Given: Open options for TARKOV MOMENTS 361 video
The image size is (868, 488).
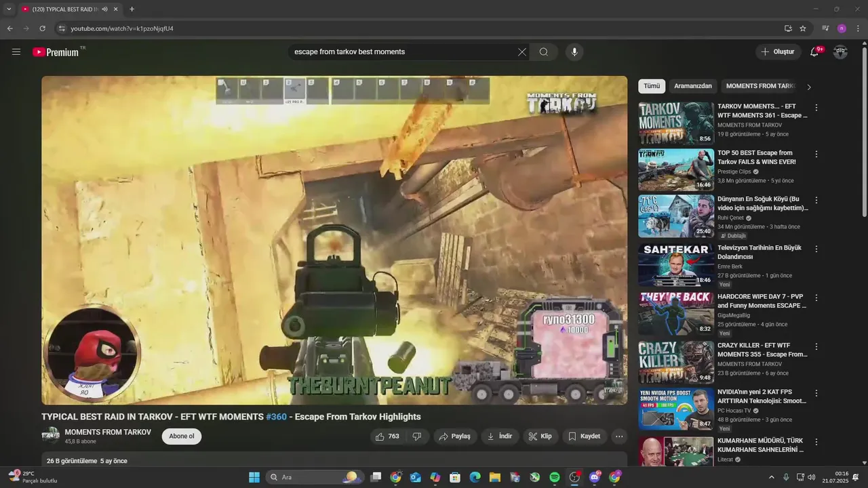Looking at the screenshot, I should (816, 108).
